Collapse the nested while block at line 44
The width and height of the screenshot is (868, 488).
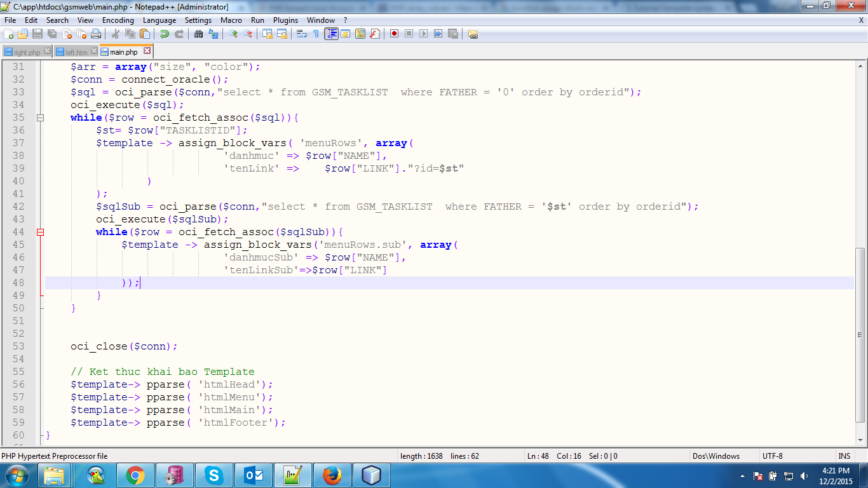point(40,232)
